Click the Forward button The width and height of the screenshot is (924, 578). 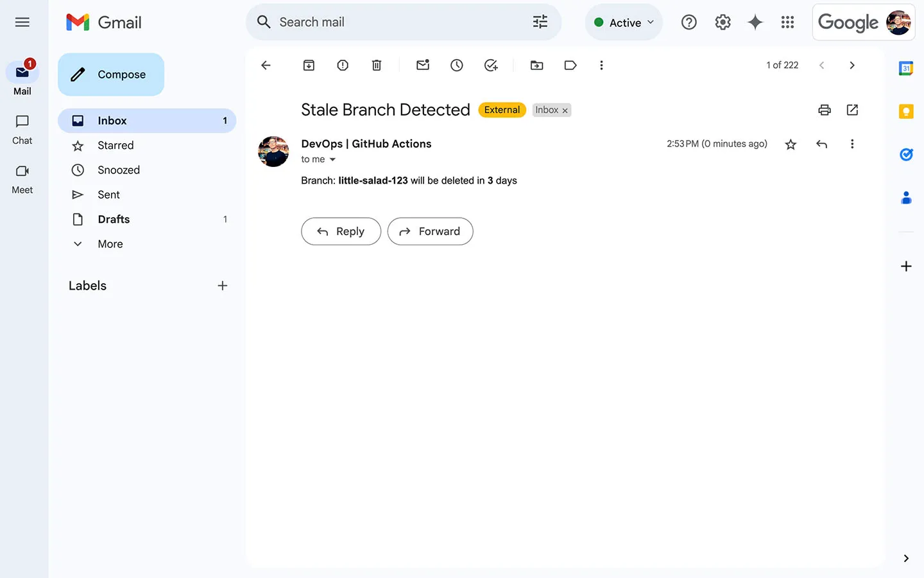430,231
